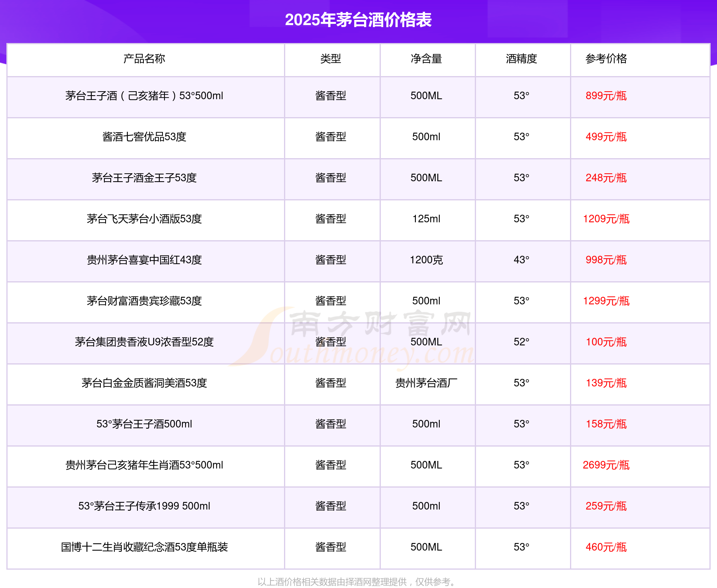Click the price "158元/瓶"
717x588 pixels.
tap(606, 424)
